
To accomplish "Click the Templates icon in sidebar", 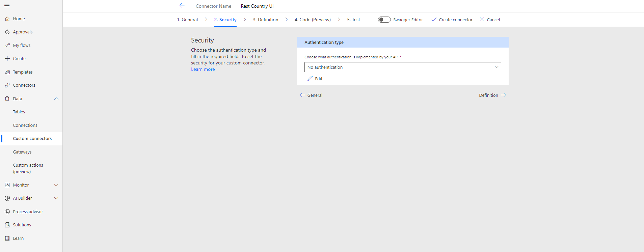I will pyautogui.click(x=7, y=72).
